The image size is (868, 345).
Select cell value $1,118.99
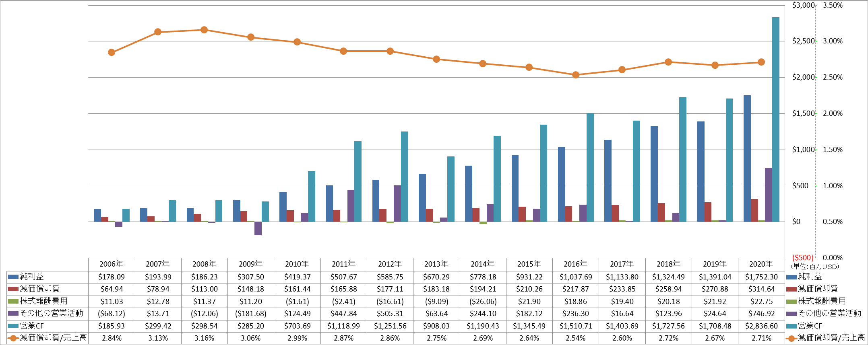pyautogui.click(x=343, y=326)
